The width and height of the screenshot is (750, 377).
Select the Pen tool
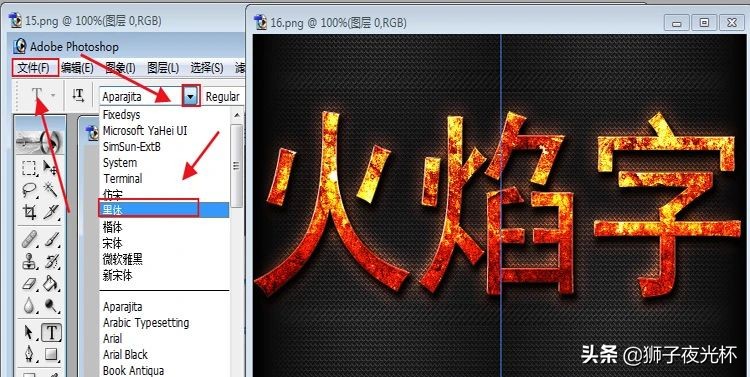tap(29, 354)
